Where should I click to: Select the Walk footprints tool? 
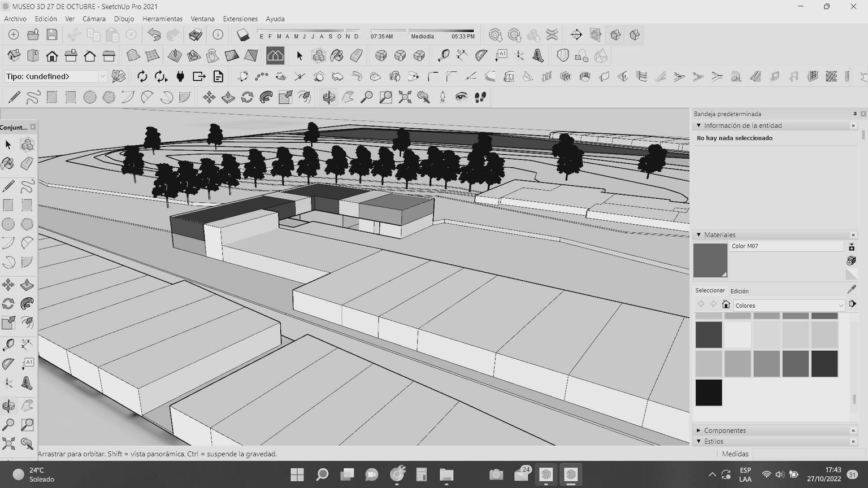480,97
